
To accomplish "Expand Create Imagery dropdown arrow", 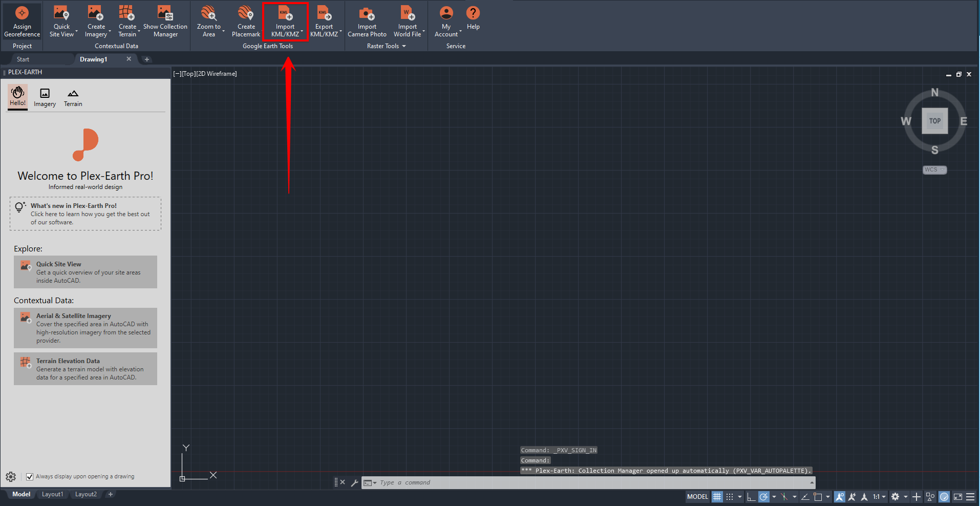I will pos(110,32).
